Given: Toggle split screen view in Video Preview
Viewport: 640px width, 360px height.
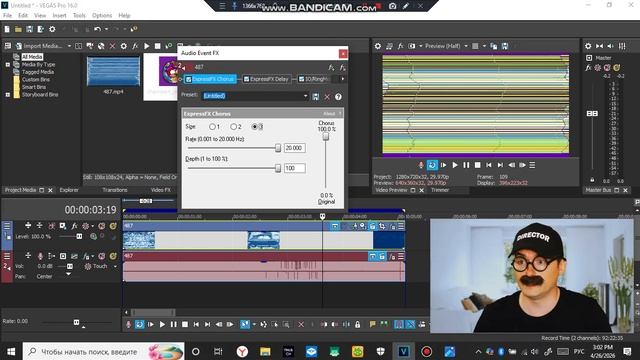Looking at the screenshot, I should (412, 46).
